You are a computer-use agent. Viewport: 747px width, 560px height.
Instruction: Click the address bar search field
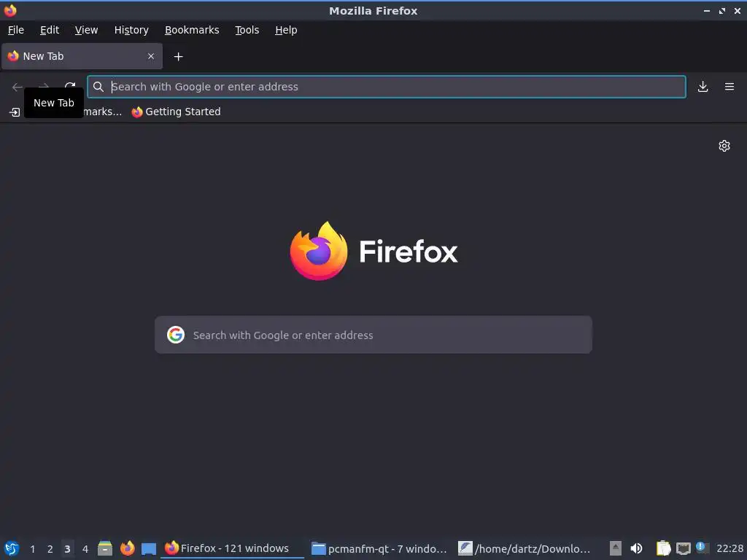click(x=387, y=87)
